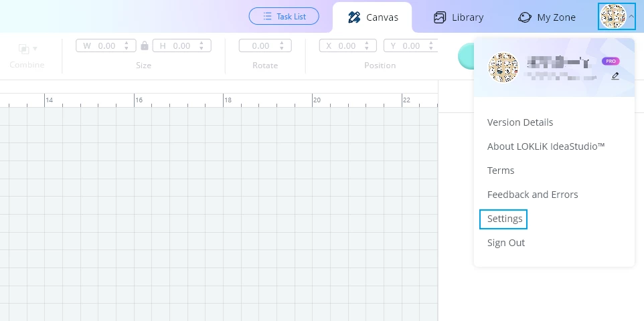
Task: Increase the width value with up arrow
Action: click(x=127, y=43)
